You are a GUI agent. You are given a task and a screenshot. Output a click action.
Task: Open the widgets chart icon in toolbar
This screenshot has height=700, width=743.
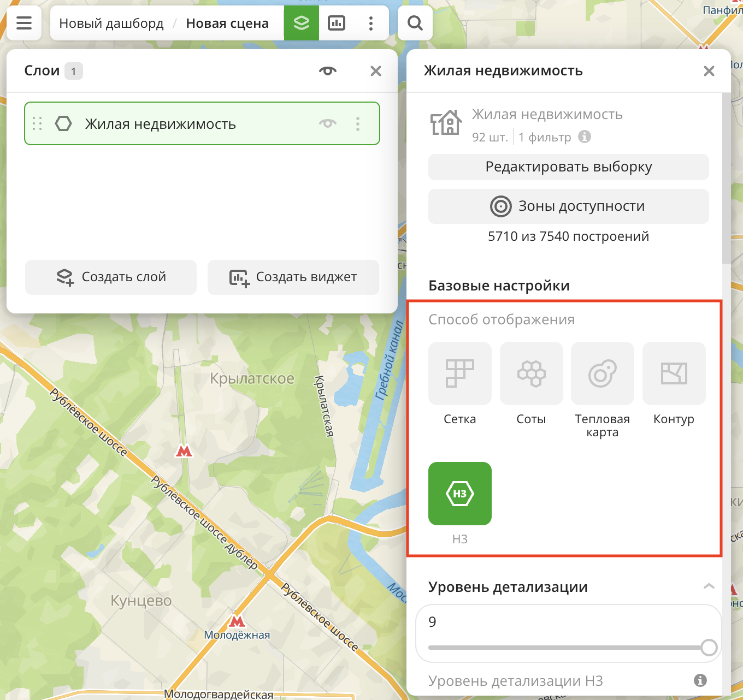(x=336, y=23)
